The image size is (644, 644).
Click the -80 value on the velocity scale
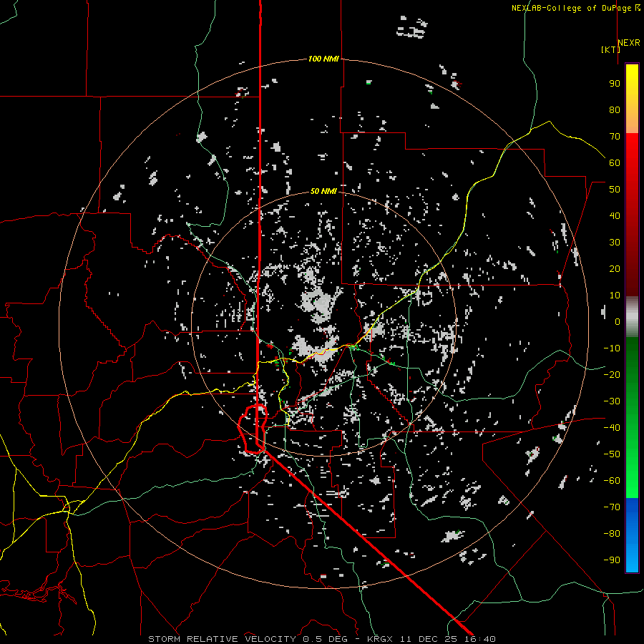coord(612,534)
